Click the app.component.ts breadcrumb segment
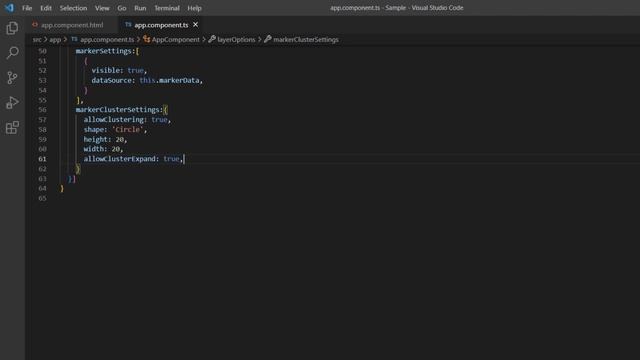 (107, 40)
